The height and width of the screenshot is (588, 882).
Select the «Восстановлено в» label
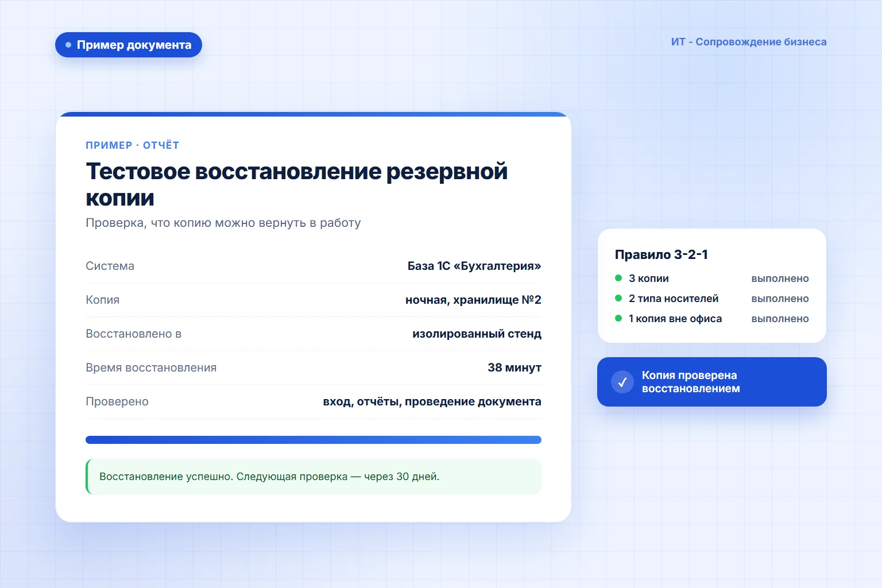point(134,334)
